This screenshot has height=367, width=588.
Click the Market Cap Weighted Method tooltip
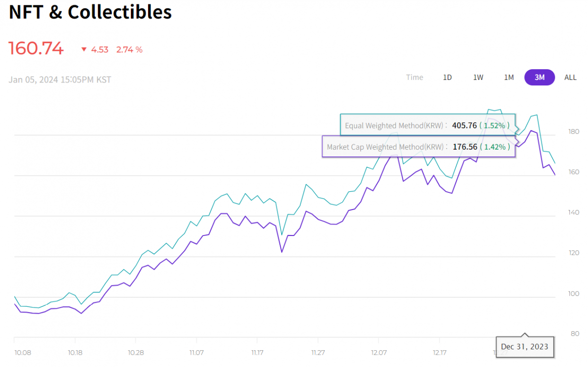point(419,147)
